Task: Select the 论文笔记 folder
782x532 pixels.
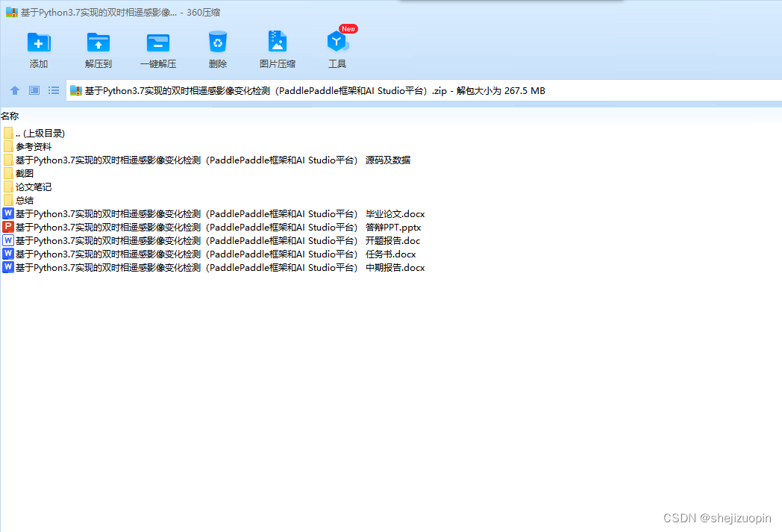Action: [x=28, y=187]
